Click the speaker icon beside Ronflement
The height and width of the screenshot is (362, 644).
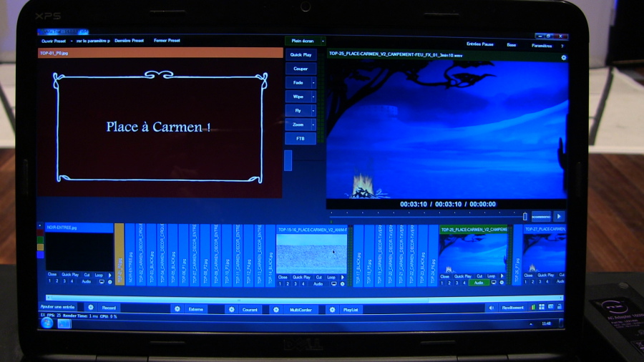click(x=491, y=308)
